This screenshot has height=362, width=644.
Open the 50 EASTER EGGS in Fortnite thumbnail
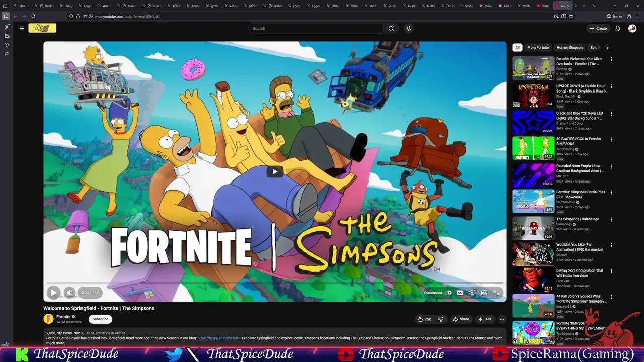click(x=533, y=148)
